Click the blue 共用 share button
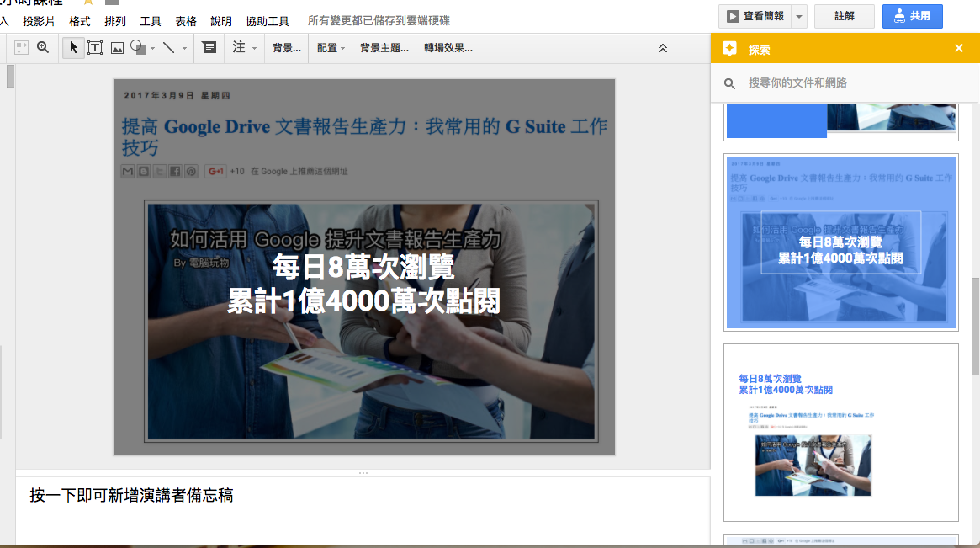 (913, 16)
